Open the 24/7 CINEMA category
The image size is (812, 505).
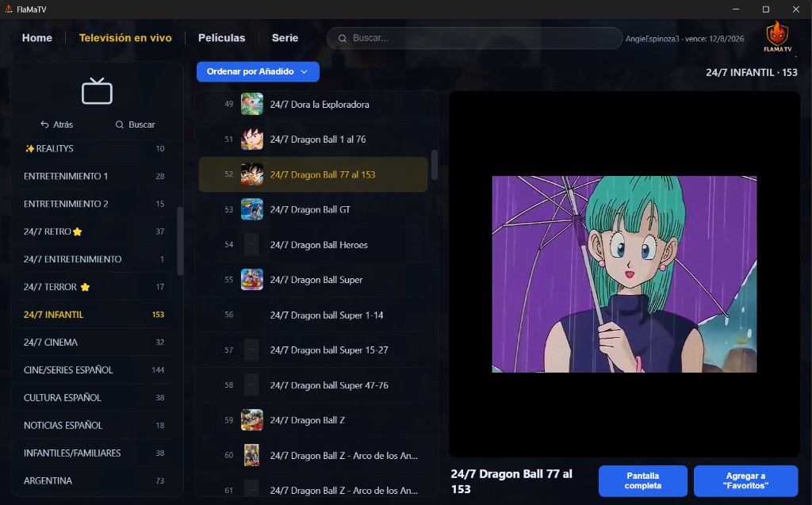(94, 342)
